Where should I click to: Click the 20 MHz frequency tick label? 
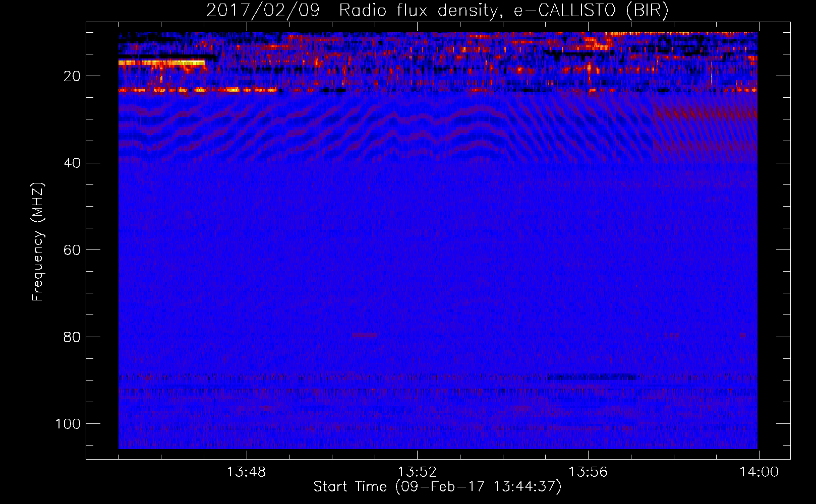(72, 76)
